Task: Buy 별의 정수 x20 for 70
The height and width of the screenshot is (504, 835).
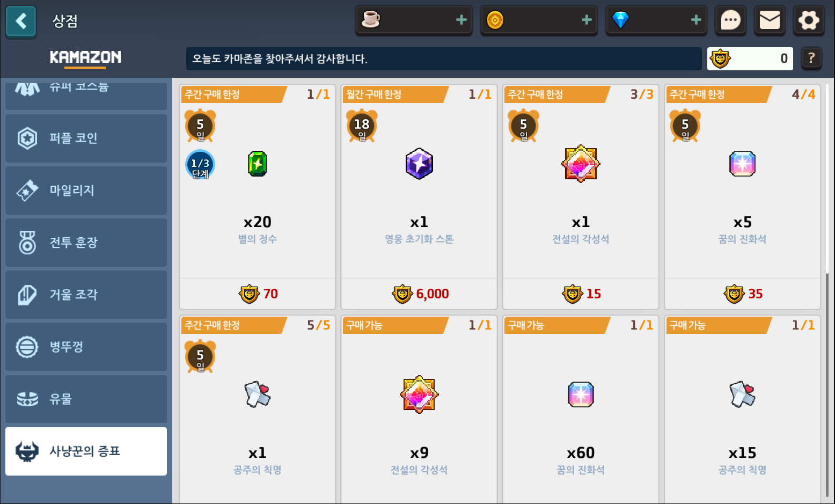Action: pos(258,294)
